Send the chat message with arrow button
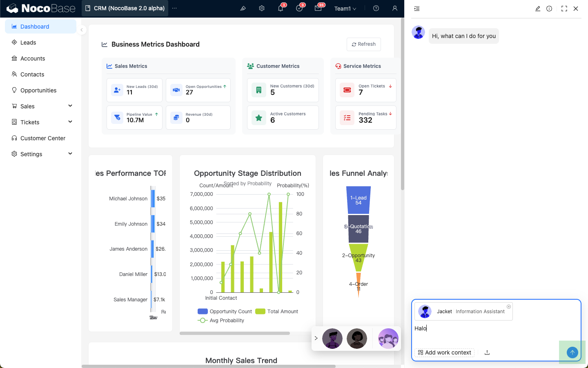 [572, 352]
